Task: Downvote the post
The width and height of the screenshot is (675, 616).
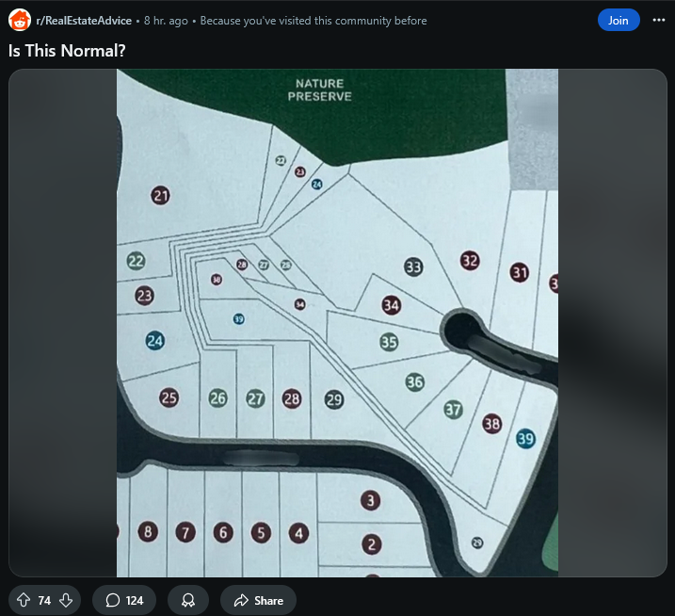Action: coord(66,600)
